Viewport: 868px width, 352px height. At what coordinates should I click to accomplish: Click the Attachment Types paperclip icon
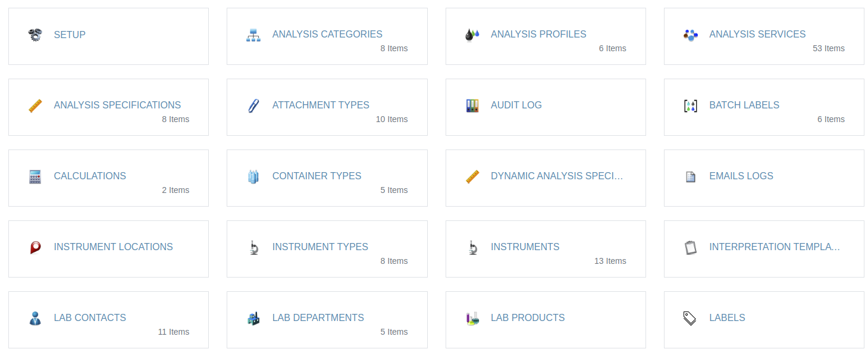[x=253, y=105]
